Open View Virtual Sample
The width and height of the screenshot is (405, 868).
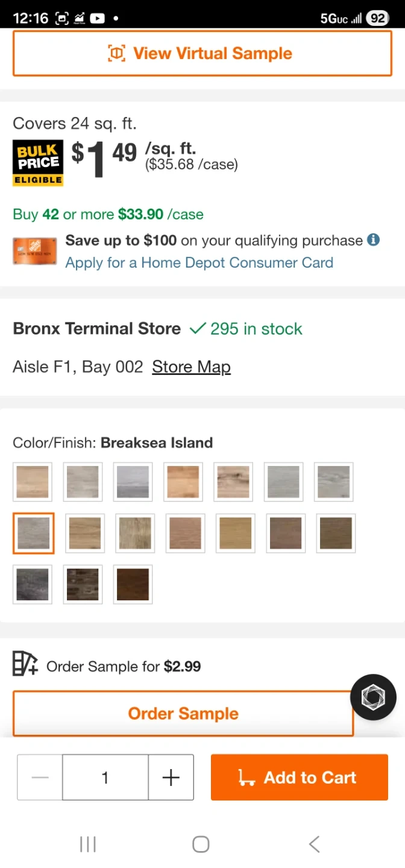tap(202, 54)
